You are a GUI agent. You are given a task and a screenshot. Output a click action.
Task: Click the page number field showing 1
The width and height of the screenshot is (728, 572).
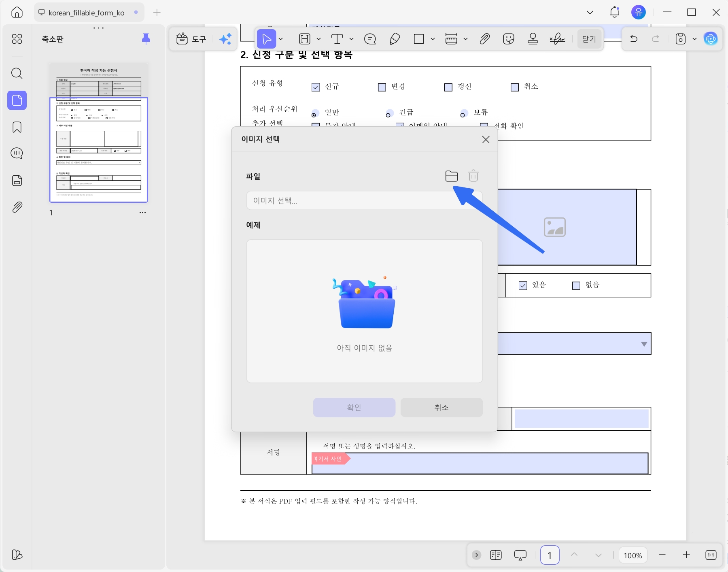coord(550,555)
